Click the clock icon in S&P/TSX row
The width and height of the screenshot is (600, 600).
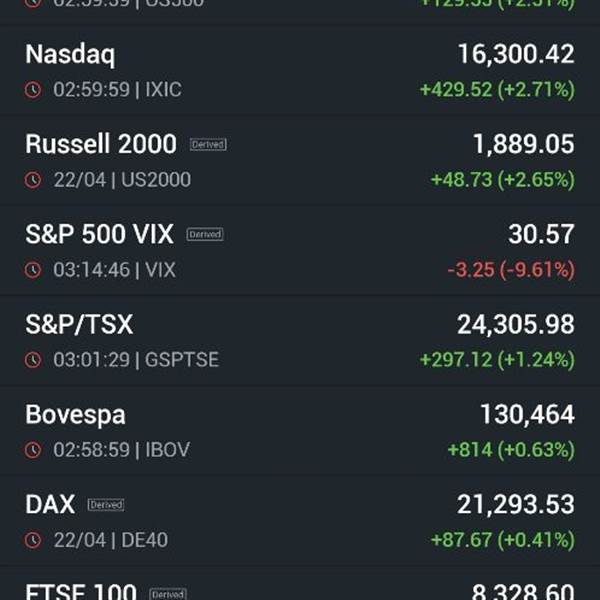33,360
